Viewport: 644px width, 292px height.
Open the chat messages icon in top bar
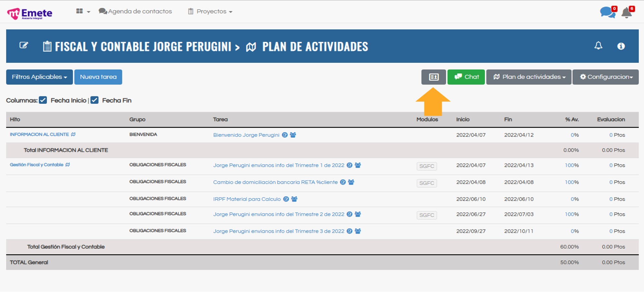tap(607, 12)
